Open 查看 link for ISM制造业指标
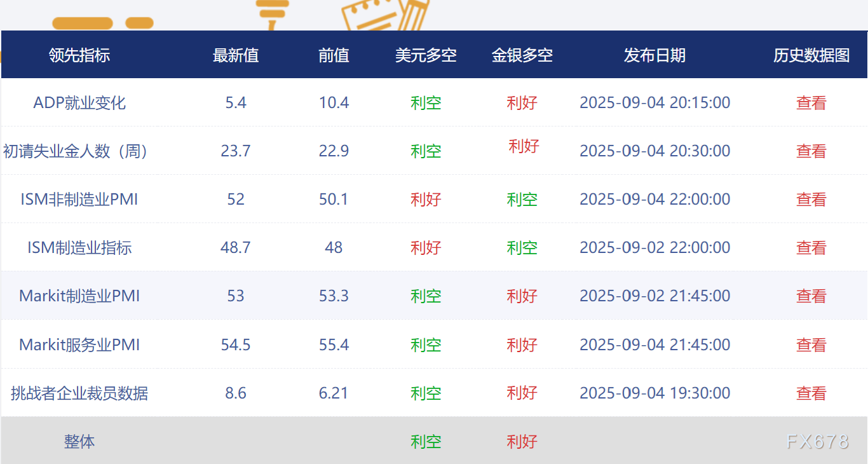The height and width of the screenshot is (464, 868). [811, 247]
